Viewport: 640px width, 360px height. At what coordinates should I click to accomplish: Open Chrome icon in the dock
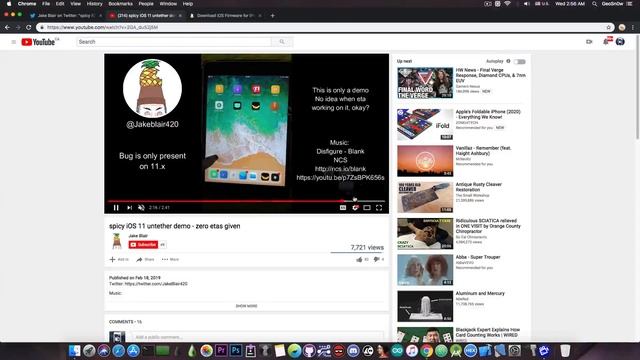tap(427, 351)
